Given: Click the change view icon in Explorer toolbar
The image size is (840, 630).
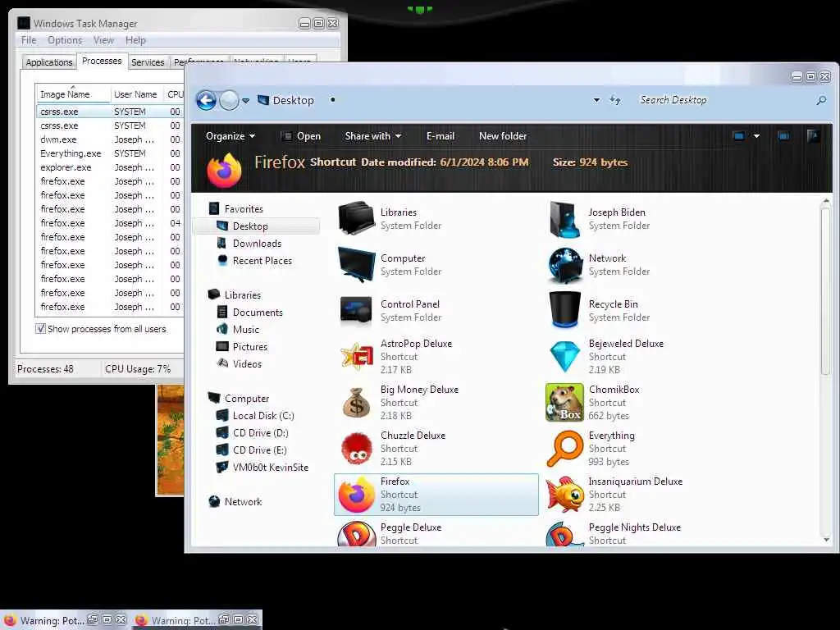Looking at the screenshot, I should [739, 136].
